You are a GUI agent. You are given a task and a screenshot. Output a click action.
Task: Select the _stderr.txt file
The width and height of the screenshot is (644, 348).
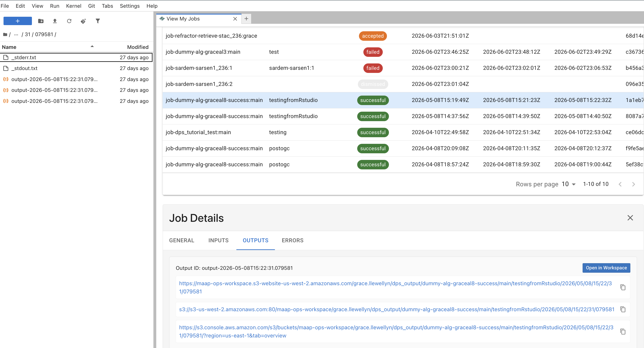(x=76, y=57)
